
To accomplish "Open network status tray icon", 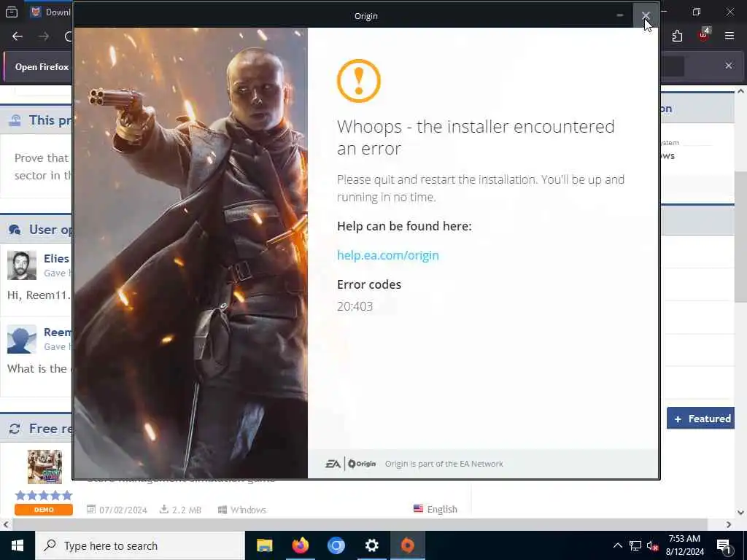I will click(635, 545).
